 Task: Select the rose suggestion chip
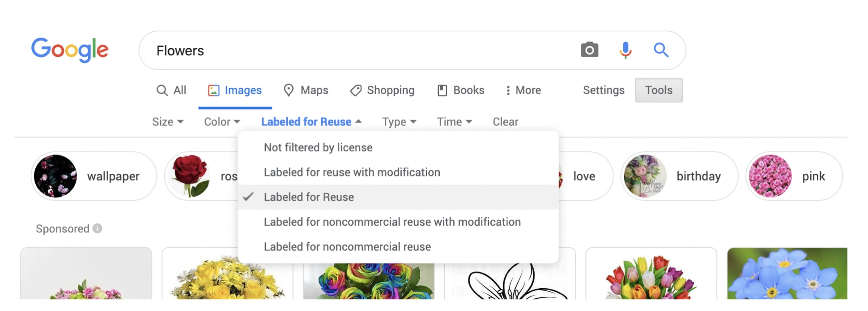pyautogui.click(x=201, y=176)
